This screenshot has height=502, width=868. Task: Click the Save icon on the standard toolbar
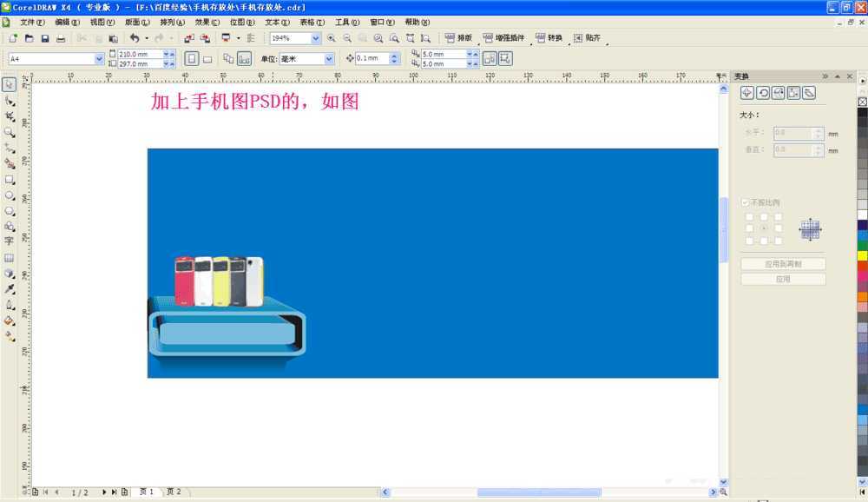tap(45, 37)
